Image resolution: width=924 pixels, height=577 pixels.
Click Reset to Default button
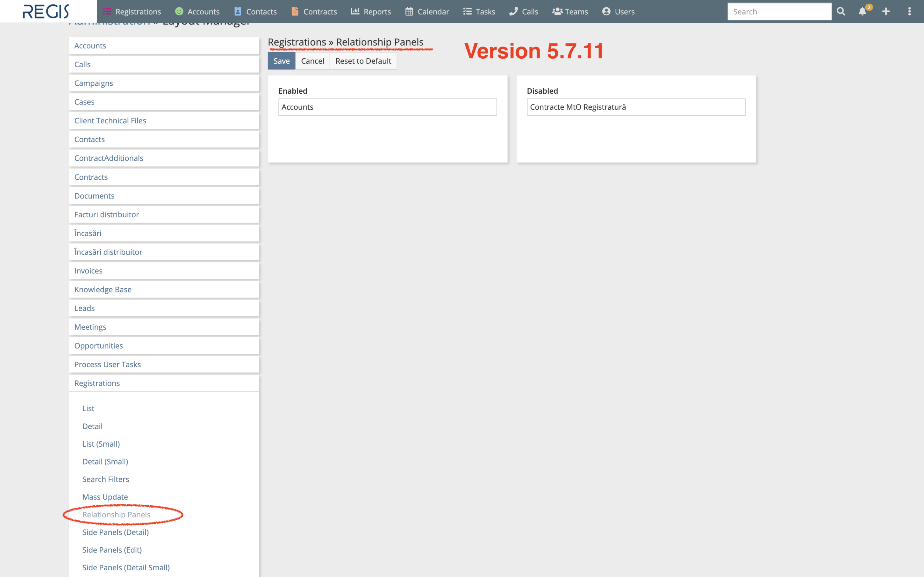363,61
